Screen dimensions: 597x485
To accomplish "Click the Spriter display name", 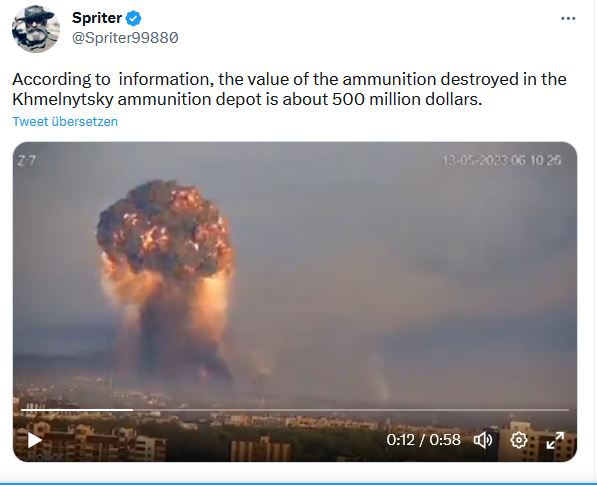I will pyautogui.click(x=97, y=18).
